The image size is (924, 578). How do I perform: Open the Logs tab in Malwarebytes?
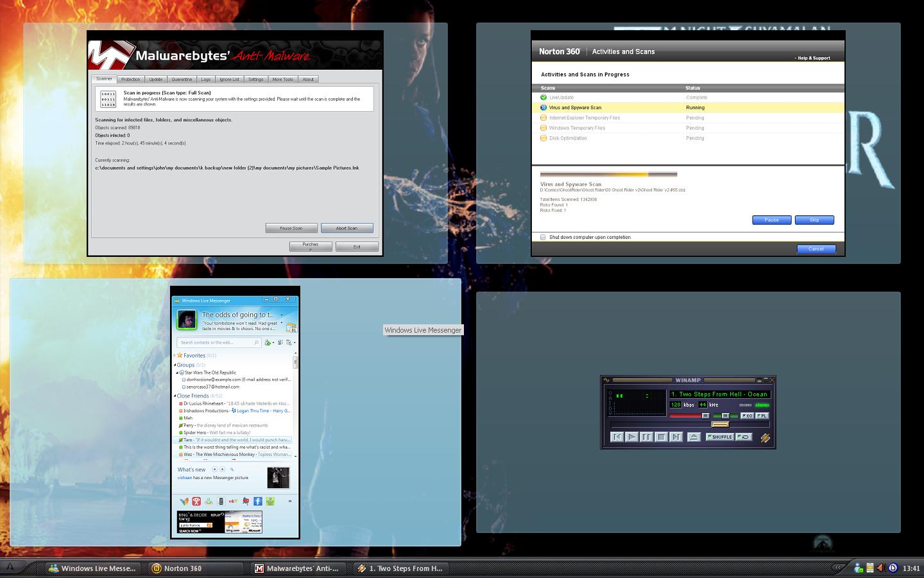coord(205,80)
